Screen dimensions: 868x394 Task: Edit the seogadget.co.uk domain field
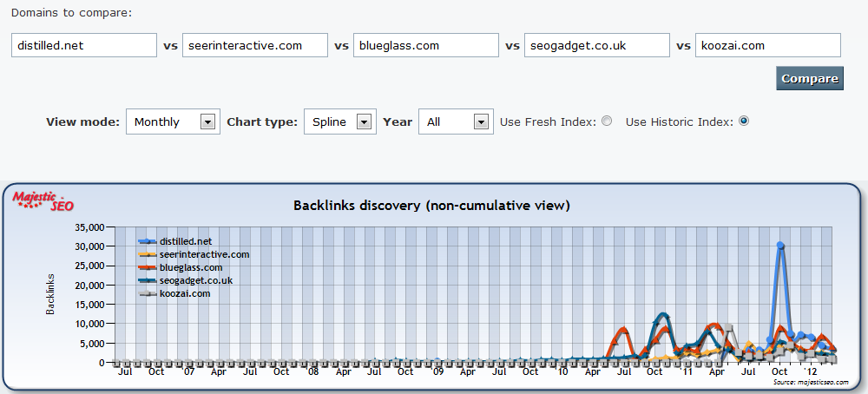597,45
